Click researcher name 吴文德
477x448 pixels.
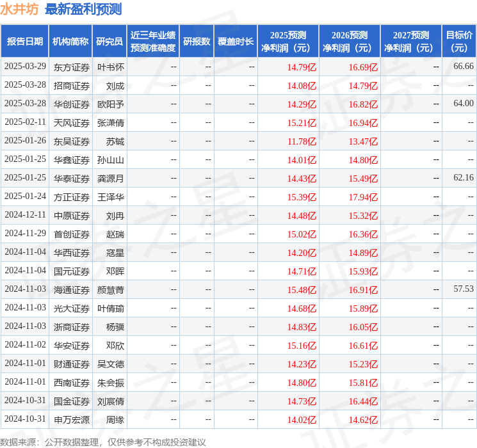[111, 364]
